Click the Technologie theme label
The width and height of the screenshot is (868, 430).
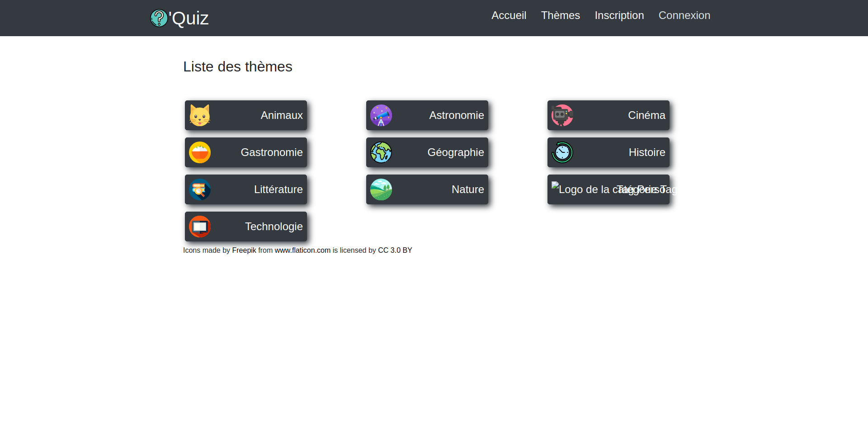pyautogui.click(x=274, y=227)
